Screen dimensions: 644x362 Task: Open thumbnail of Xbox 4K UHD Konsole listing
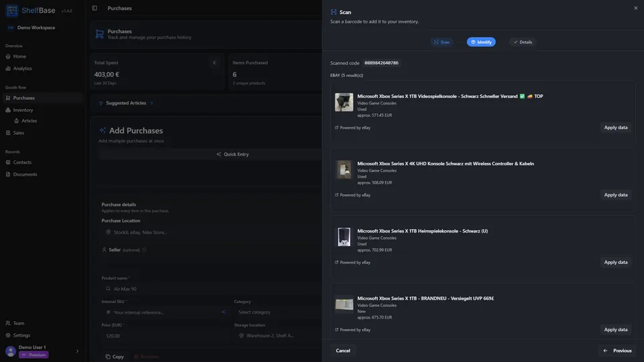point(343,170)
